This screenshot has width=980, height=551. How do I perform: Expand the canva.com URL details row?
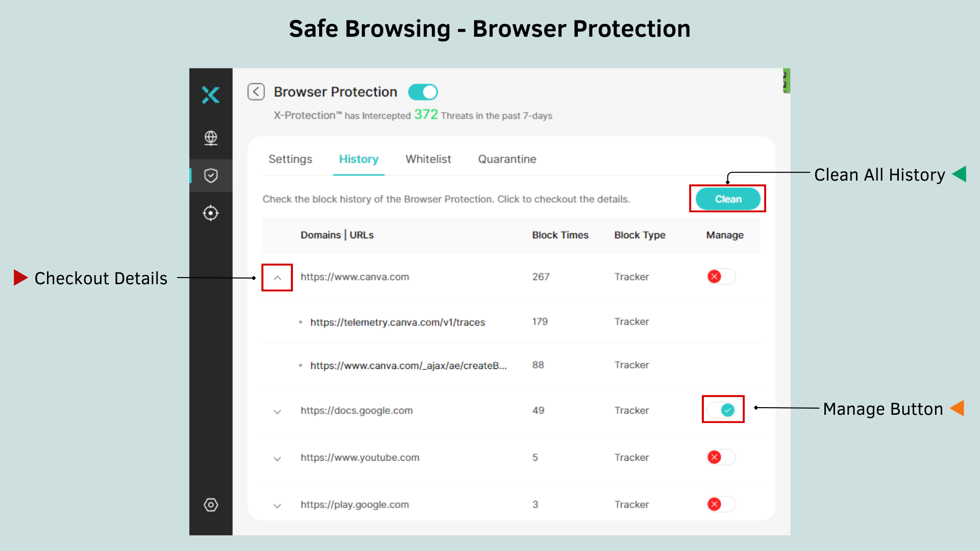(x=277, y=277)
